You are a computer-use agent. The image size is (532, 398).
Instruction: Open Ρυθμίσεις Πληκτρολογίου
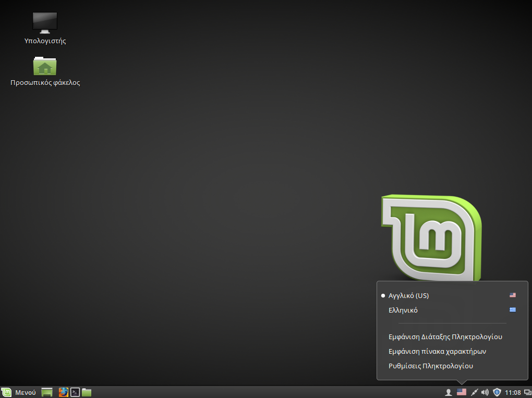pos(452,366)
